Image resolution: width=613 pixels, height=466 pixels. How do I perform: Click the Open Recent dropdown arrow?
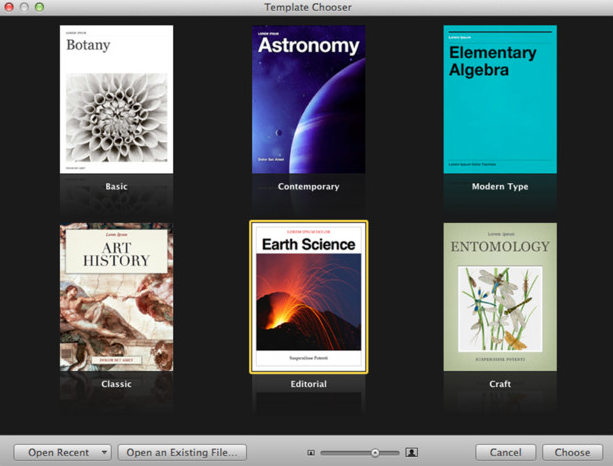coord(104,453)
